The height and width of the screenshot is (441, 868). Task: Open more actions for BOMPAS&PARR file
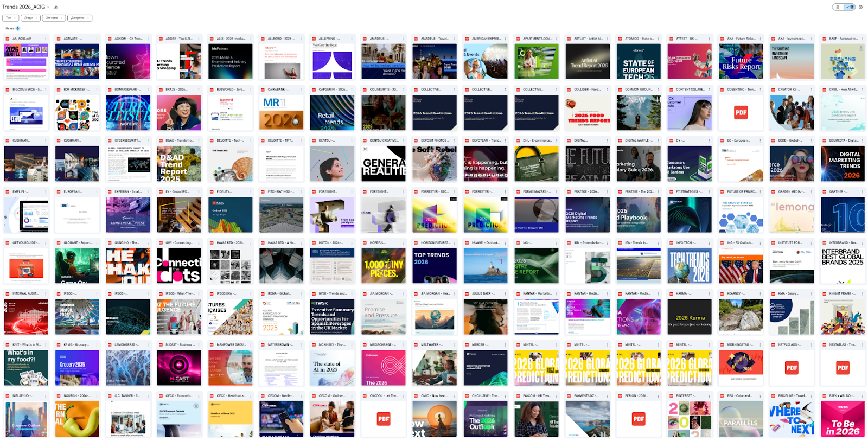(x=148, y=90)
